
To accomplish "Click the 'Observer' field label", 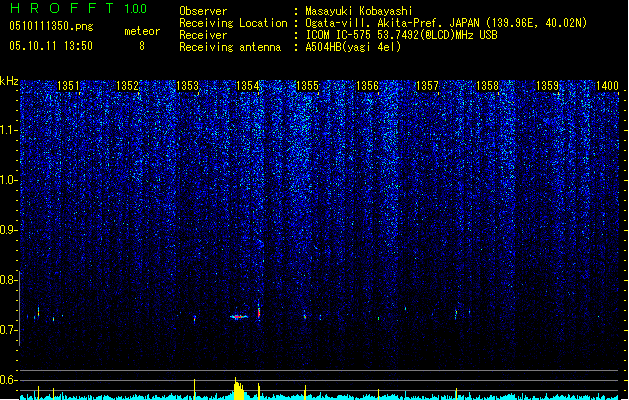I will point(203,11).
